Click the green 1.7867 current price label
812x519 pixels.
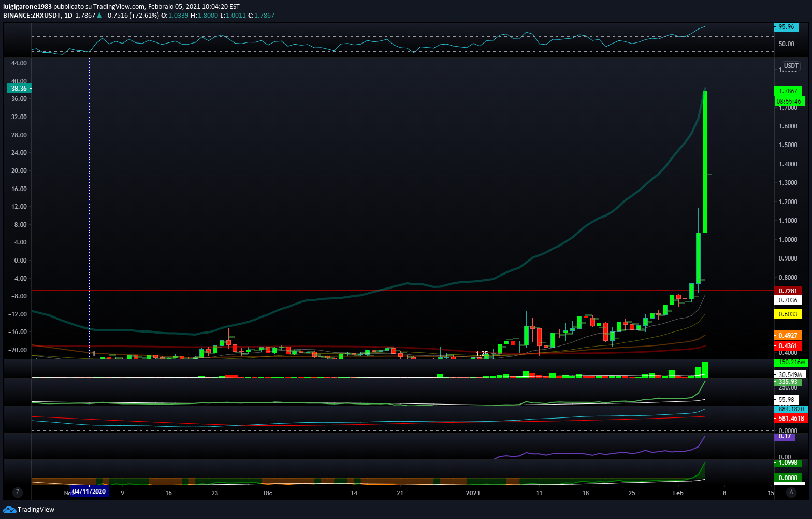(788, 91)
